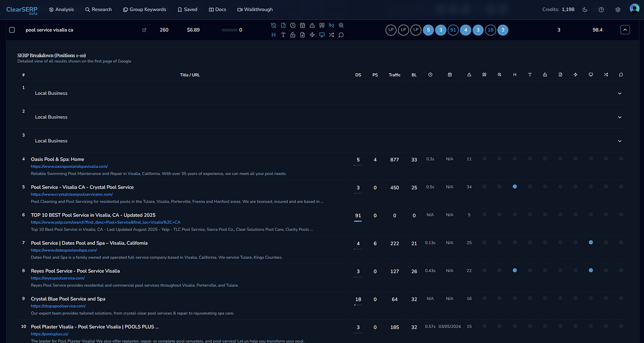
Task: Click the filled circle badge showing 4
Action: 465,30
